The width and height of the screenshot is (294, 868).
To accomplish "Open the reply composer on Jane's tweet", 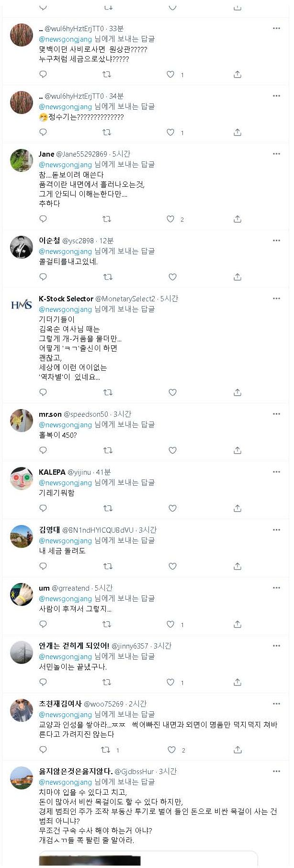I will [x=43, y=219].
